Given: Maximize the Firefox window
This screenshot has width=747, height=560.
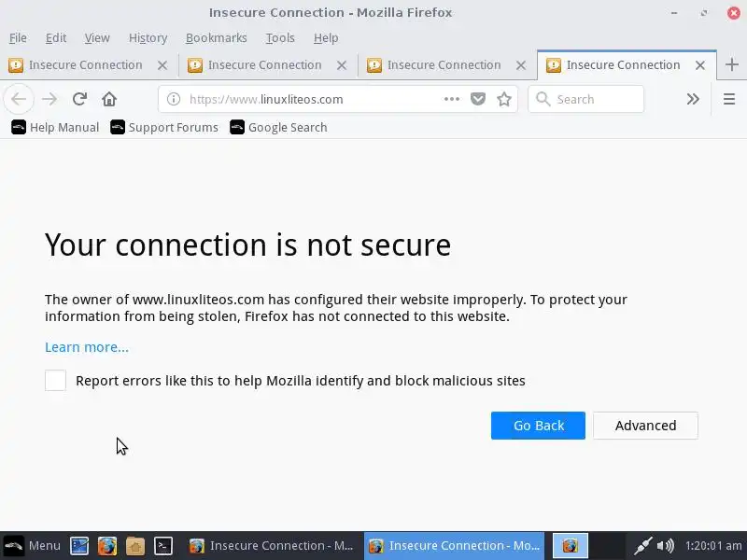Looking at the screenshot, I should [x=704, y=13].
